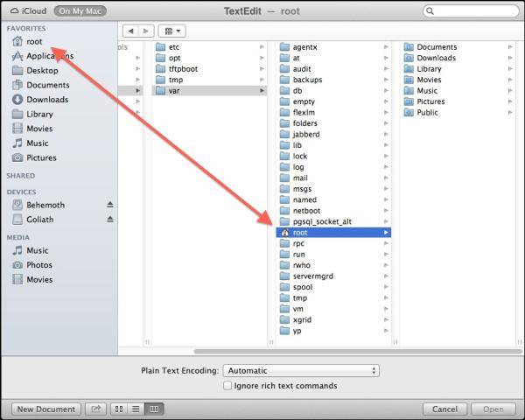Click the New Document button
525x420 pixels.
point(46,409)
